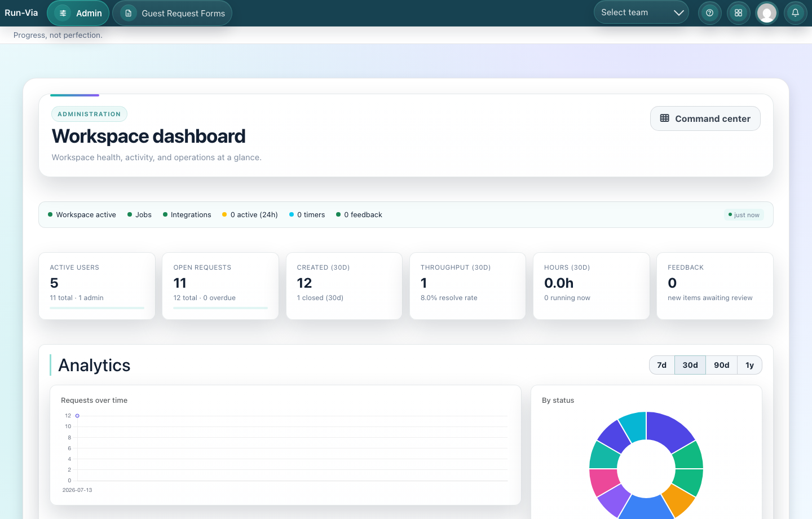Click the 0 feedback status indicator
812x519 pixels.
[359, 215]
